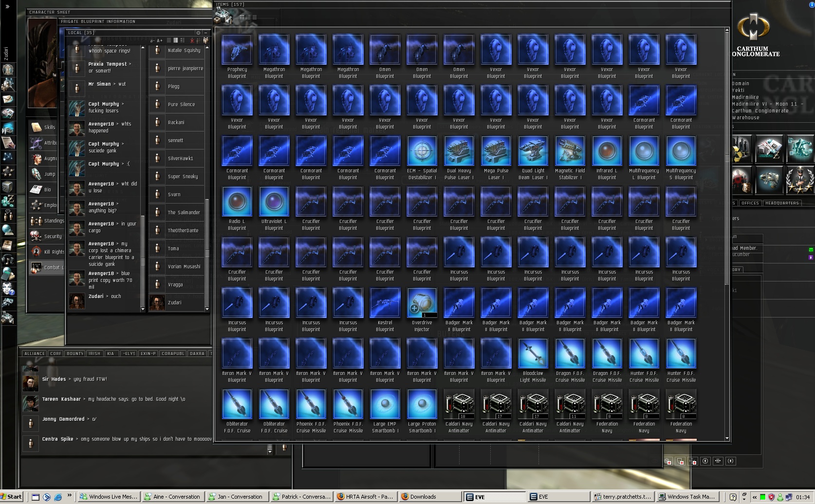Screen dimensions: 815x504
Task: Select Natalie Squishy in Local member list
Action: pyautogui.click(x=176, y=51)
